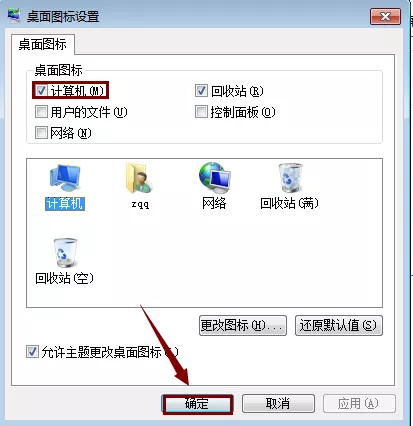Click the 计算机 label under the computer icon

click(x=65, y=204)
